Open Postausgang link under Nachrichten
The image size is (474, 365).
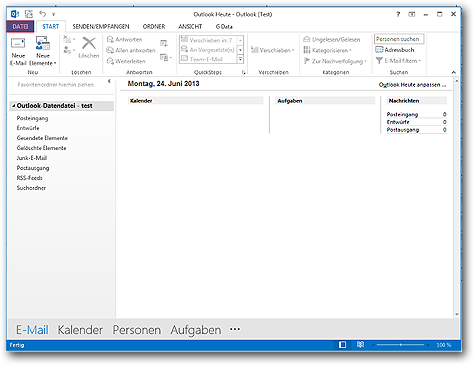point(403,130)
